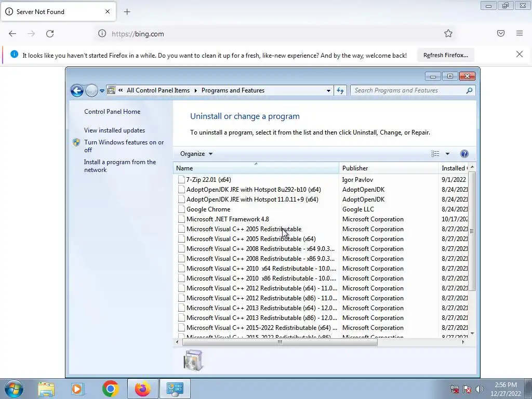This screenshot has width=532, height=399.
Task: Select AdoptOpenJDK JRE 11.0.11+9 entry
Action: [x=252, y=199]
